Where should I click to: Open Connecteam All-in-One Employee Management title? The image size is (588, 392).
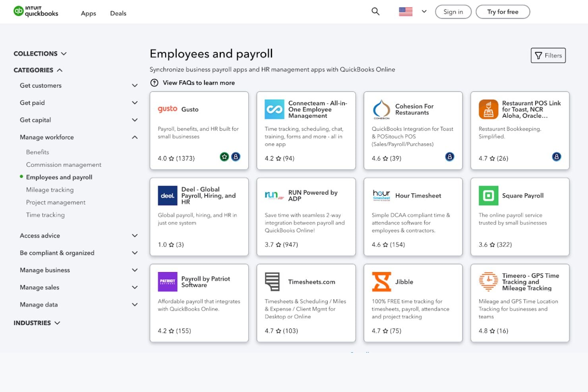pos(318,109)
